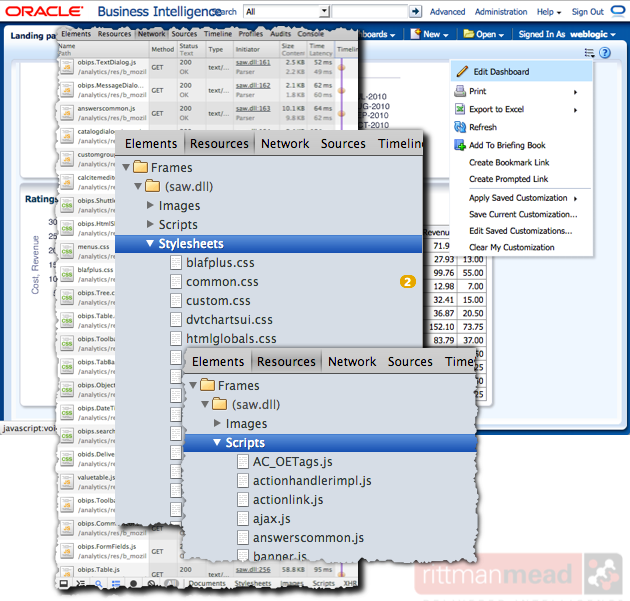
Task: Click the Add To Briefing Book icon
Action: [460, 145]
